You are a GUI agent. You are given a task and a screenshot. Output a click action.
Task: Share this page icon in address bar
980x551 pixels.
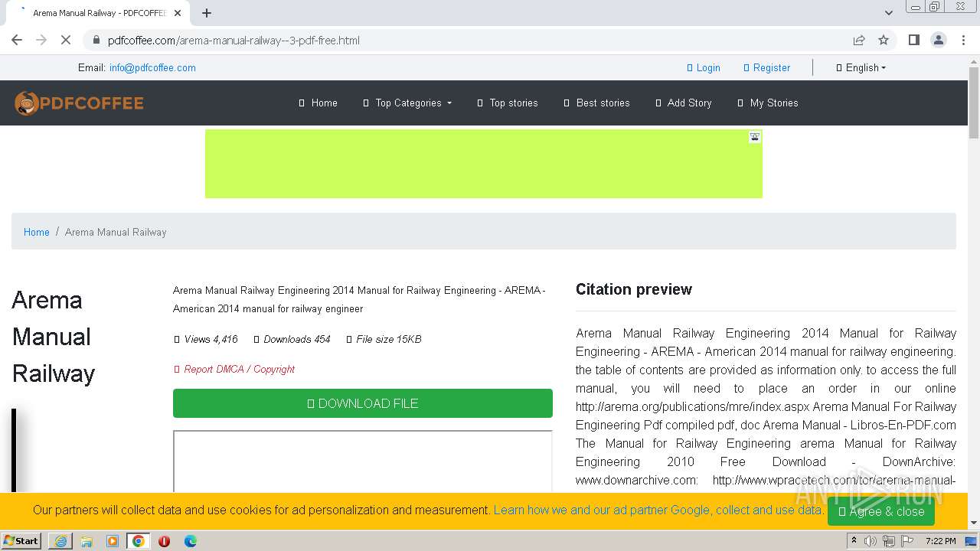[x=859, y=40]
